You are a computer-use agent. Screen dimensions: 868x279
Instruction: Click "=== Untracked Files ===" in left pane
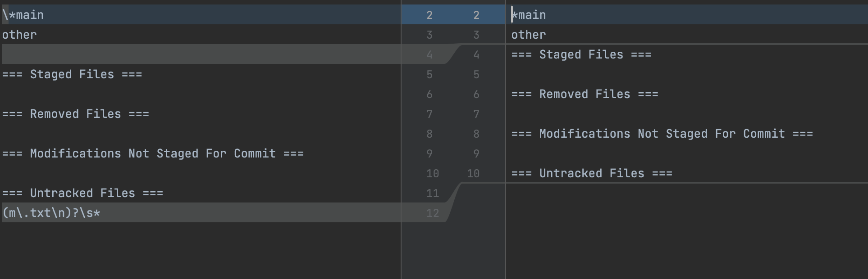point(83,193)
